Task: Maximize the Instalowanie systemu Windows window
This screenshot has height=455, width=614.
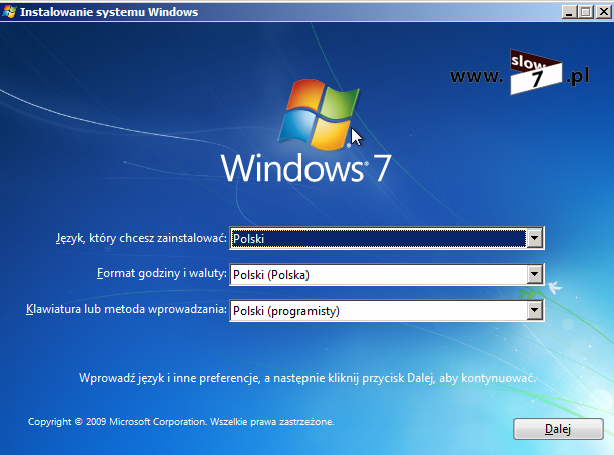Action: click(x=586, y=12)
